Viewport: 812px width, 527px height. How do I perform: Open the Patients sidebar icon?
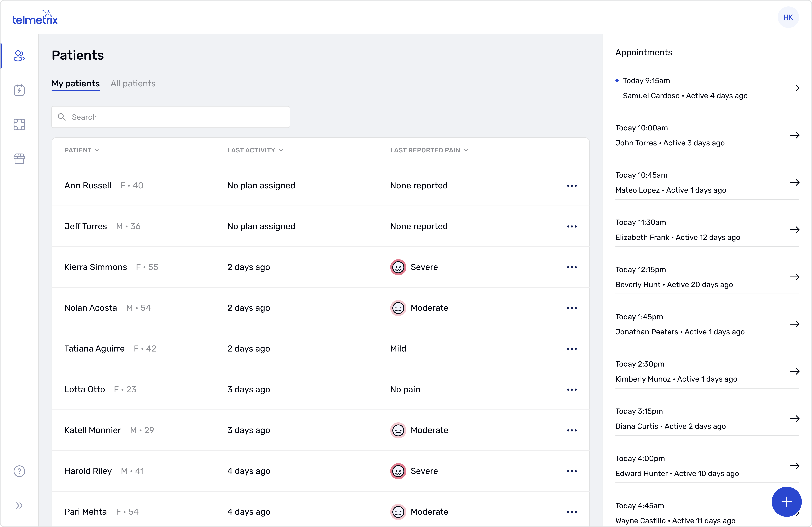19,56
